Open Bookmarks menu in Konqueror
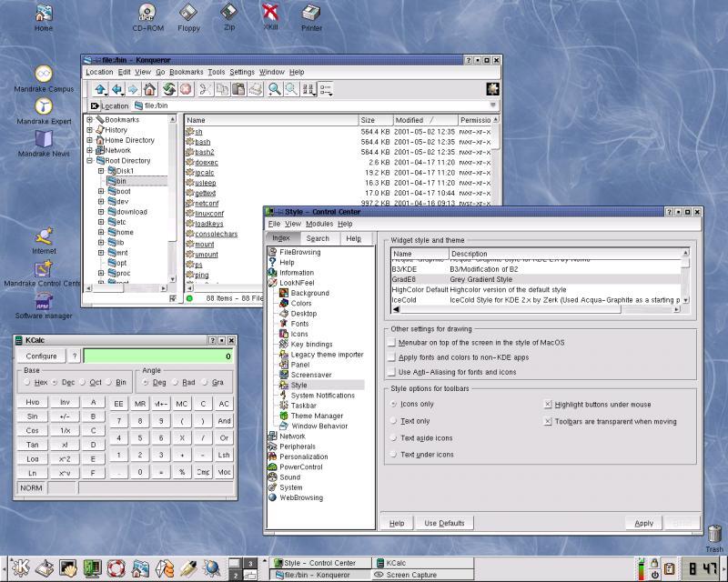The image size is (728, 582). point(187,72)
